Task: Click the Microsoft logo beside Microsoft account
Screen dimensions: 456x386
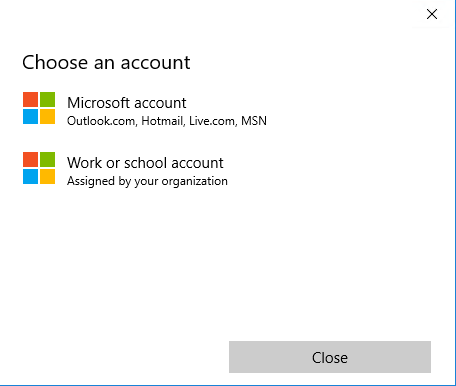Action: click(x=39, y=108)
